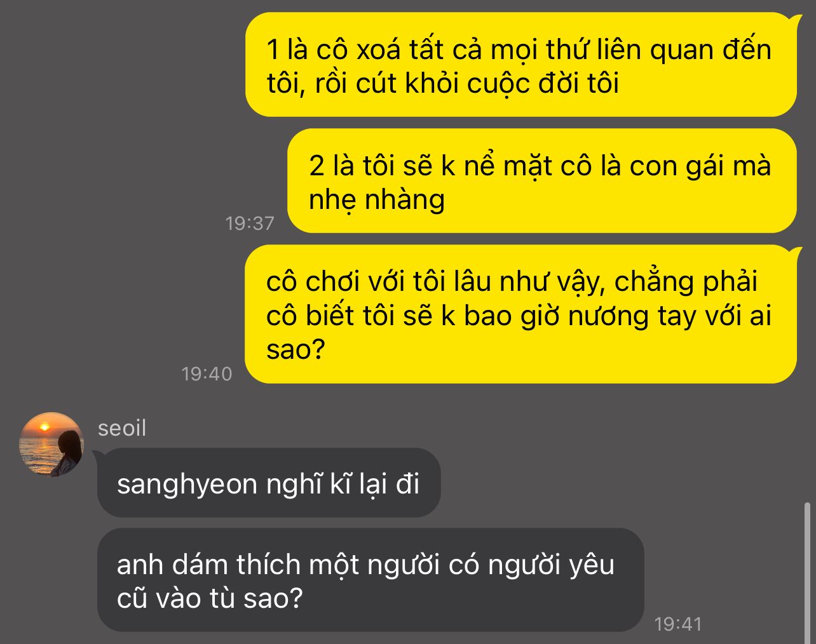Click the chat scrollbar on the right edge

[x=808, y=570]
